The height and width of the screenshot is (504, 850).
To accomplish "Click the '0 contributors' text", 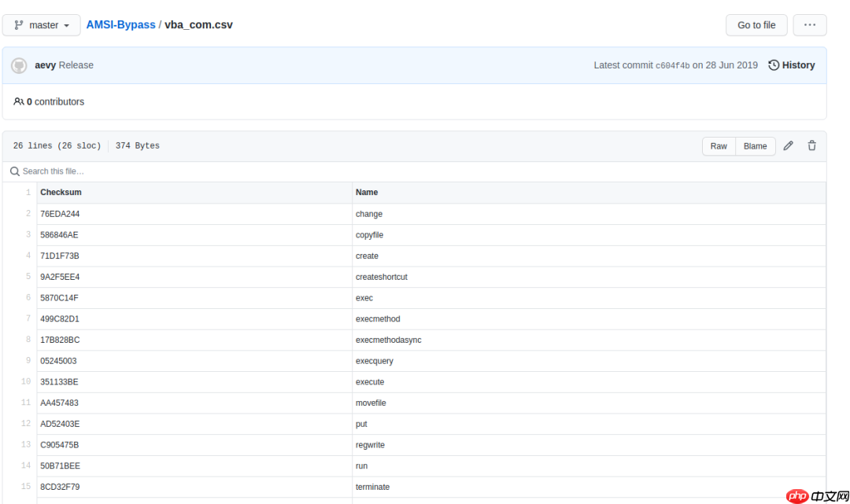I will (55, 101).
